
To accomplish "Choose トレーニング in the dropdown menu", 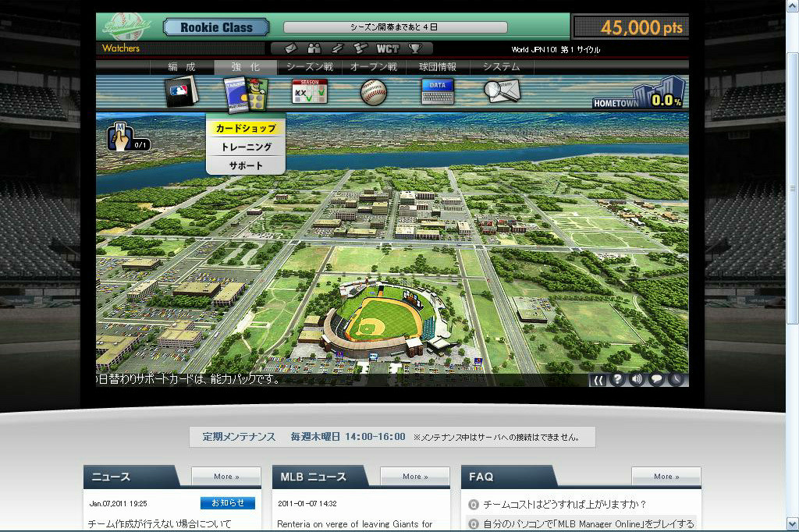I will click(x=246, y=147).
